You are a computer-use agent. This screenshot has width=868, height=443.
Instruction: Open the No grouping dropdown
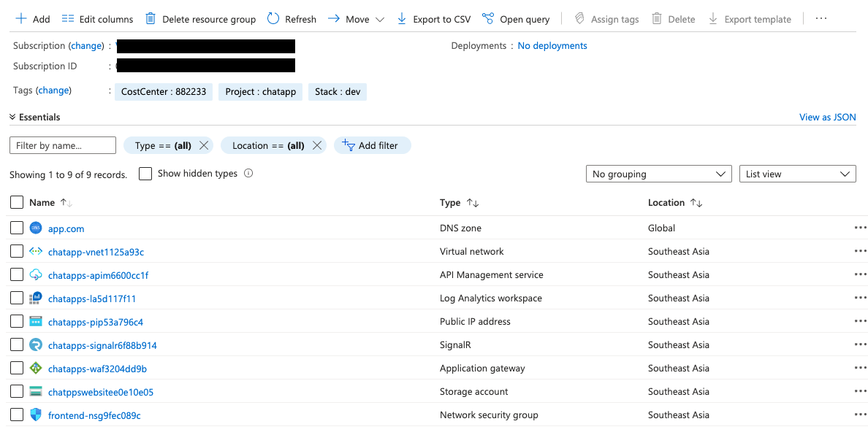tap(659, 174)
